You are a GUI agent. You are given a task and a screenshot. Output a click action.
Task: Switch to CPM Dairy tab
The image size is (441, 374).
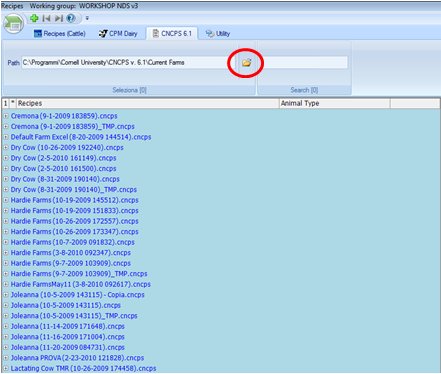(118, 34)
